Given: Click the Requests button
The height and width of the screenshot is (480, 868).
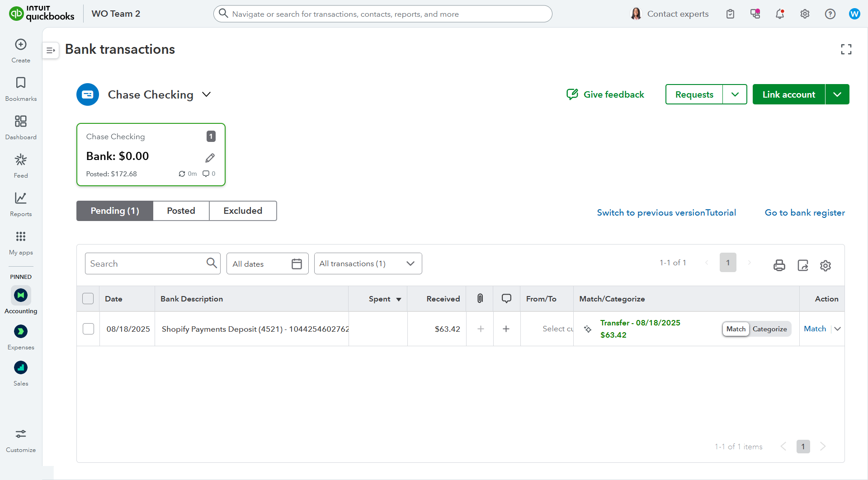Looking at the screenshot, I should 694,94.
